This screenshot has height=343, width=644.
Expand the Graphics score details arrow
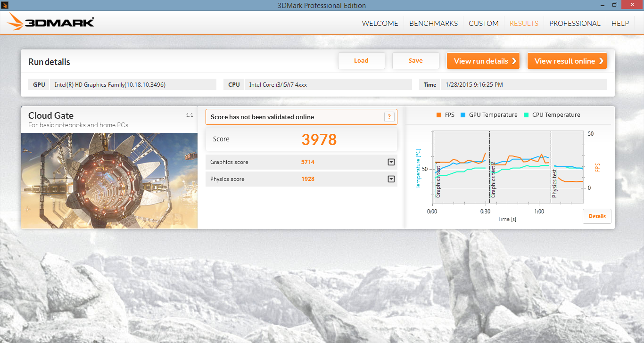pos(391,162)
